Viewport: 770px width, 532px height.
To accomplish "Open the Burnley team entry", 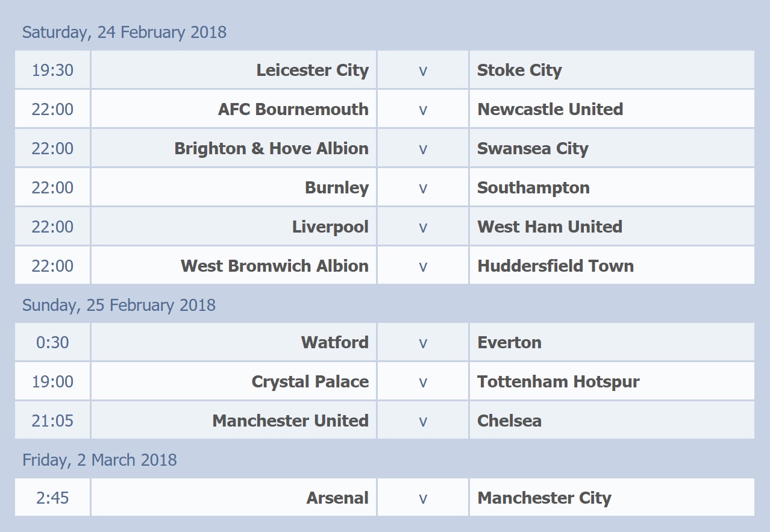I will coord(337,187).
